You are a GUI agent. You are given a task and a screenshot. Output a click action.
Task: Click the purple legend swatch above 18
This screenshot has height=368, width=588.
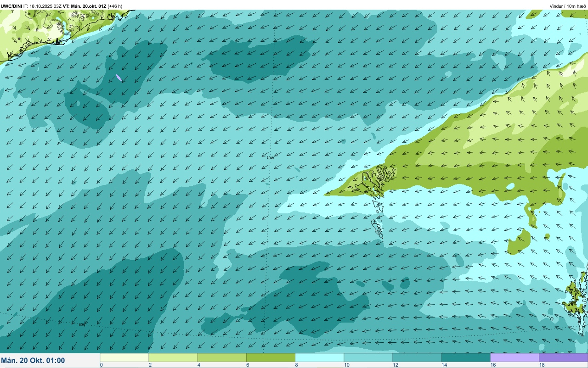[x=563, y=357]
